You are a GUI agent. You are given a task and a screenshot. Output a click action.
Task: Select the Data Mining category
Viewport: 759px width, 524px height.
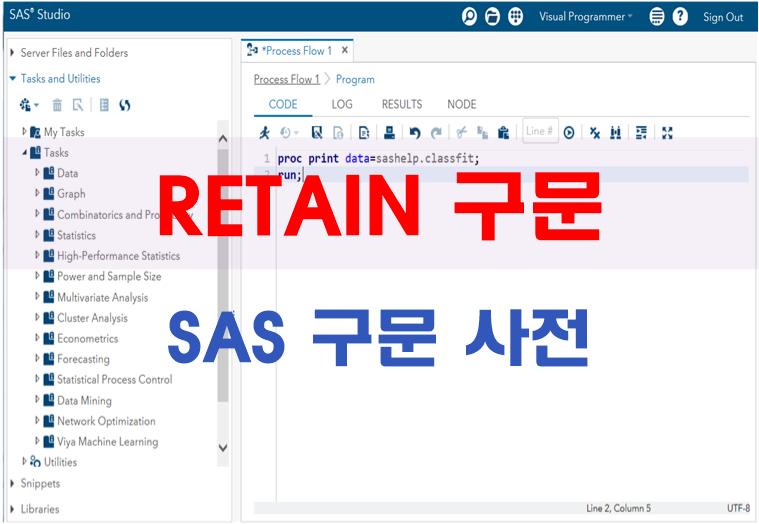(84, 400)
